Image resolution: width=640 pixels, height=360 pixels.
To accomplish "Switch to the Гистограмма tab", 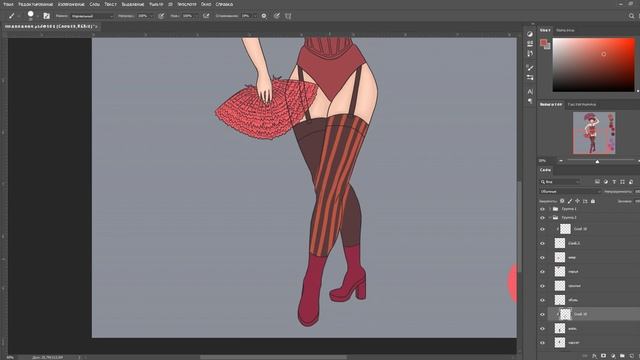I will tap(582, 104).
